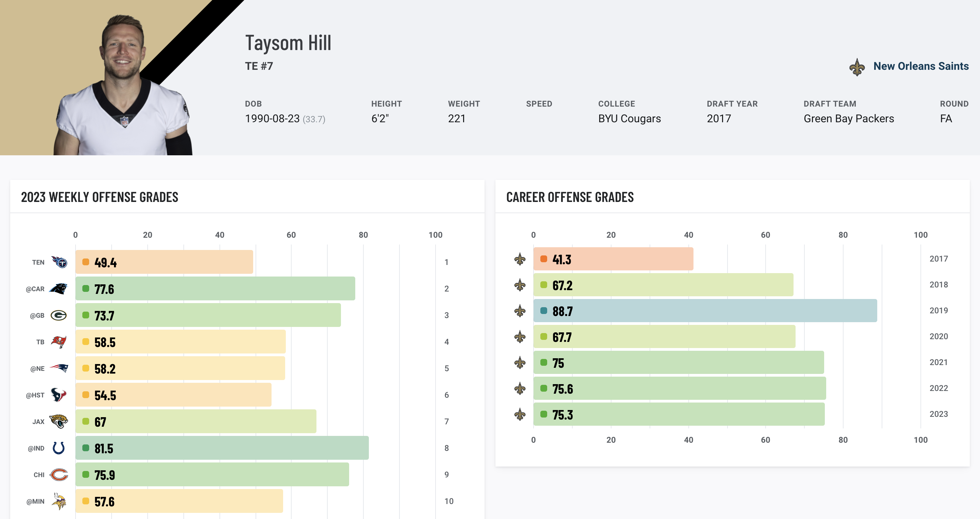Click the Minnesota Vikings logo icon
Image resolution: width=980 pixels, height=519 pixels.
[x=59, y=502]
